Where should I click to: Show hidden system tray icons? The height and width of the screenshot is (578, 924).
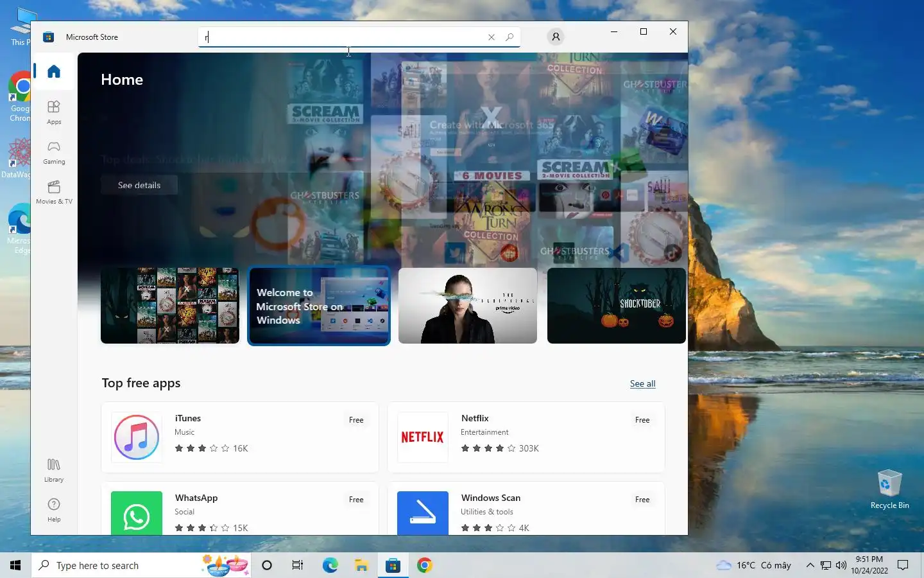[810, 565]
